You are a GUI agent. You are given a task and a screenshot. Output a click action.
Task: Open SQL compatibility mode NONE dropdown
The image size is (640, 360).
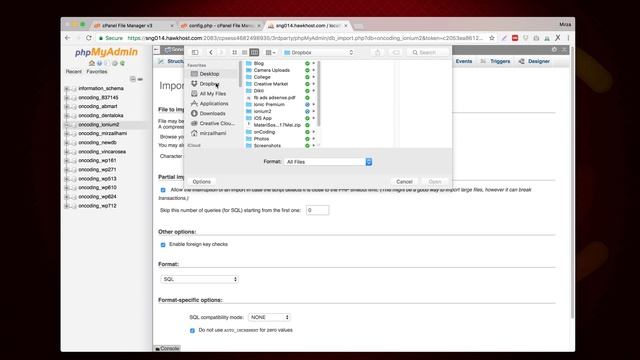[x=269, y=317]
